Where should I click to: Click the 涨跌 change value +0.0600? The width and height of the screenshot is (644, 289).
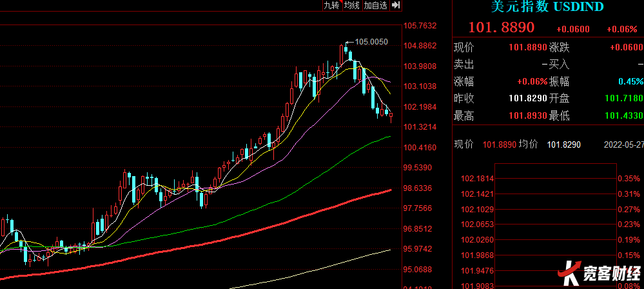pyautogui.click(x=627, y=47)
